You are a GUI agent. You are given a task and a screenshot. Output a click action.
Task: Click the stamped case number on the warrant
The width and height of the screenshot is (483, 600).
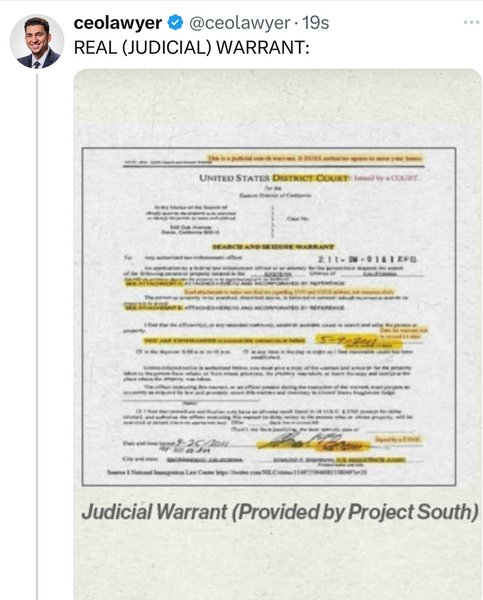pos(367,259)
